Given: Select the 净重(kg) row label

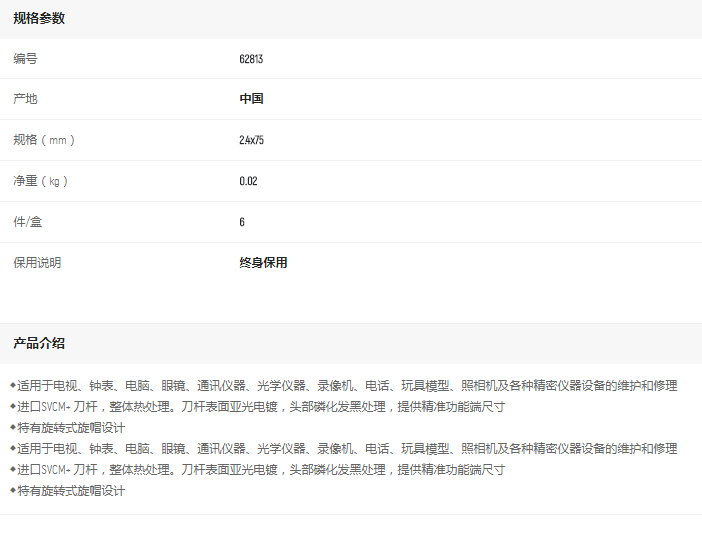Looking at the screenshot, I should point(41,181).
